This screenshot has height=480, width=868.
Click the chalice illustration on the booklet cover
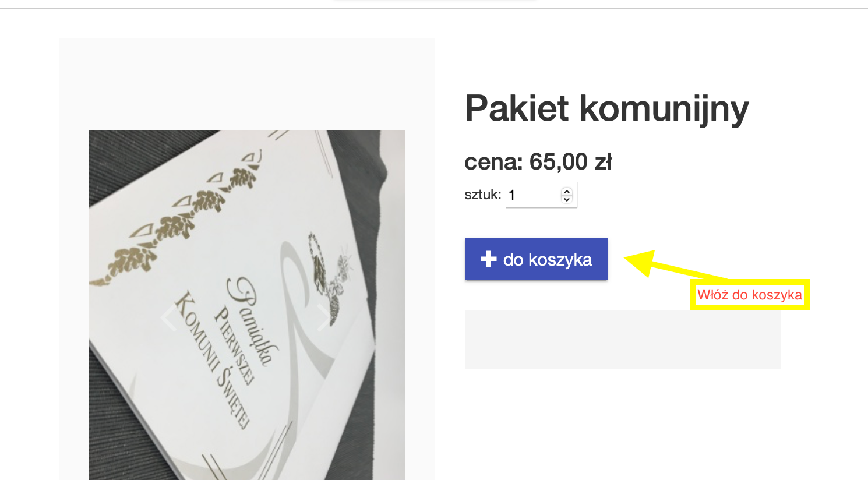(x=329, y=277)
